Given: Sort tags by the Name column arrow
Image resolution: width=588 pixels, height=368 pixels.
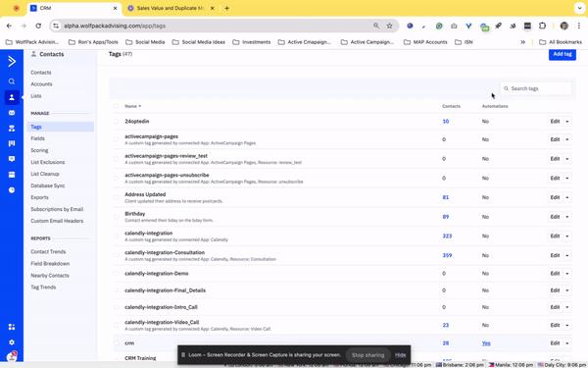Looking at the screenshot, I should click(x=140, y=106).
